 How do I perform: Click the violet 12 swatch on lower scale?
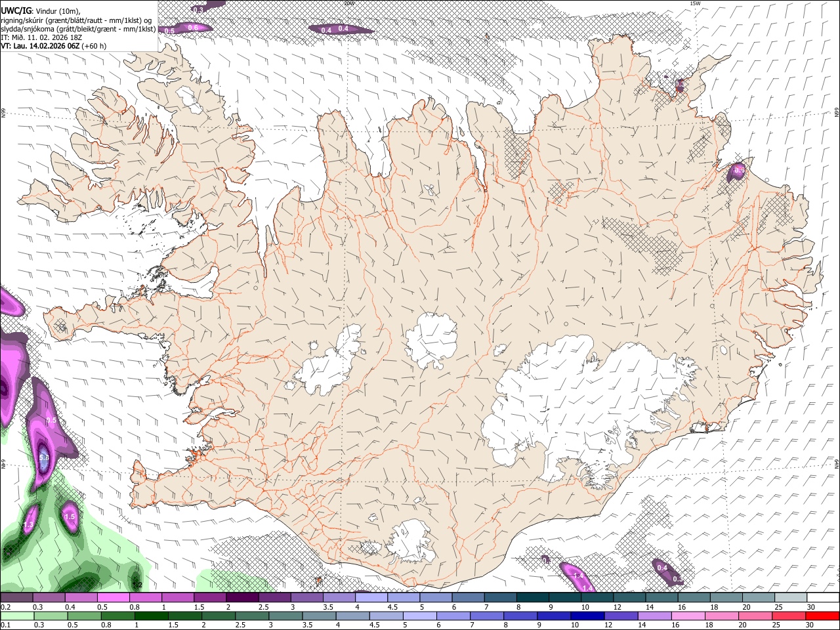coord(621,616)
